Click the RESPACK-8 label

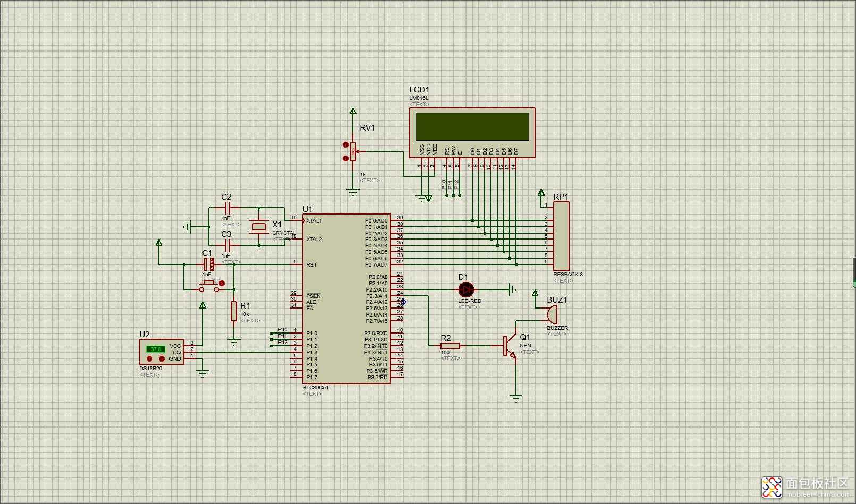click(568, 275)
